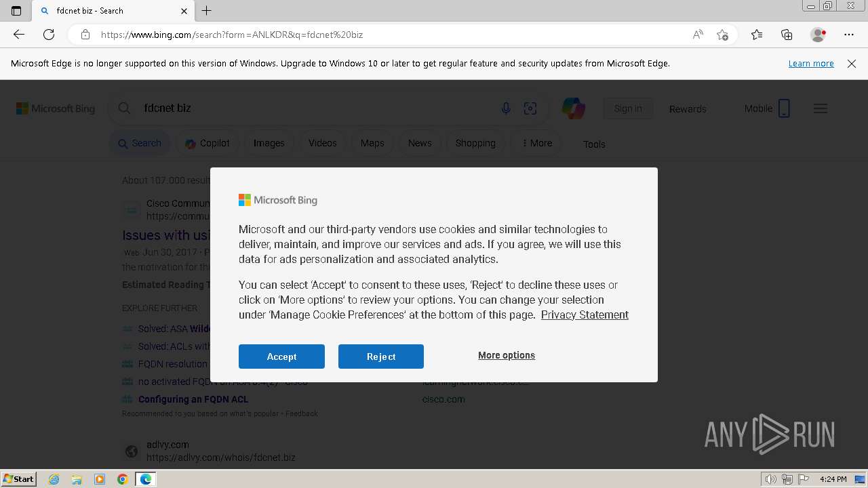Click Action Center flag icon
Screen dimensions: 868x488
[804, 479]
